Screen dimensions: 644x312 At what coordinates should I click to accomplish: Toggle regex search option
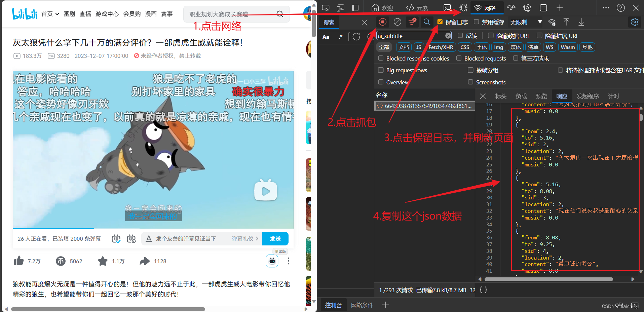tap(341, 37)
